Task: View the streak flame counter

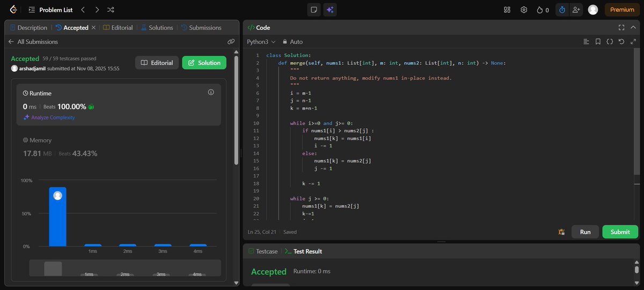Action: (x=543, y=10)
